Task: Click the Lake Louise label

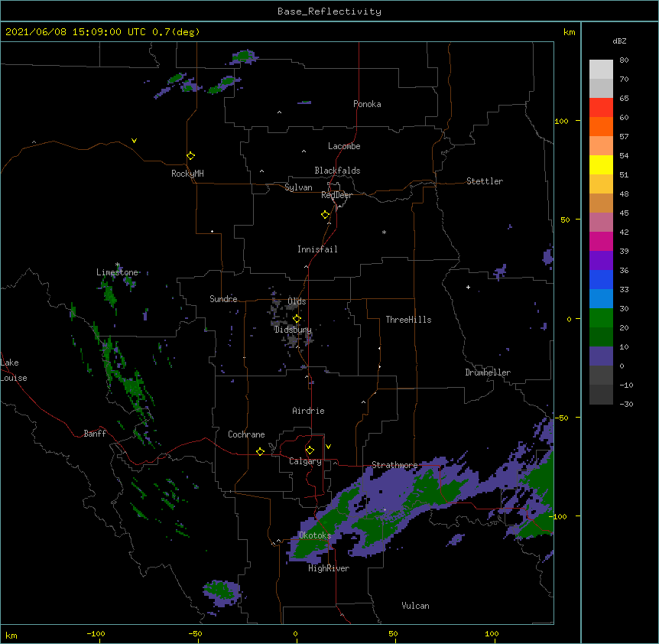Action: pos(14,370)
